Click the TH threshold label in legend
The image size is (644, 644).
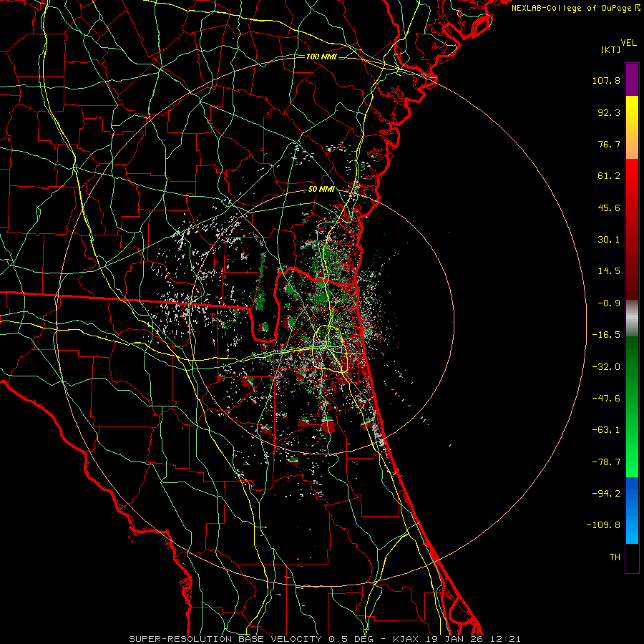pos(615,557)
